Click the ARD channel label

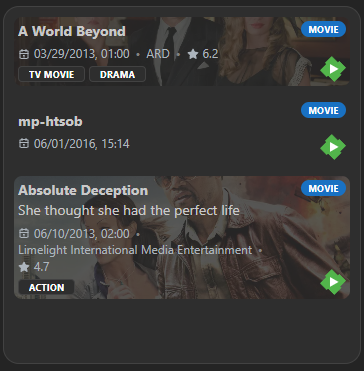[158, 54]
